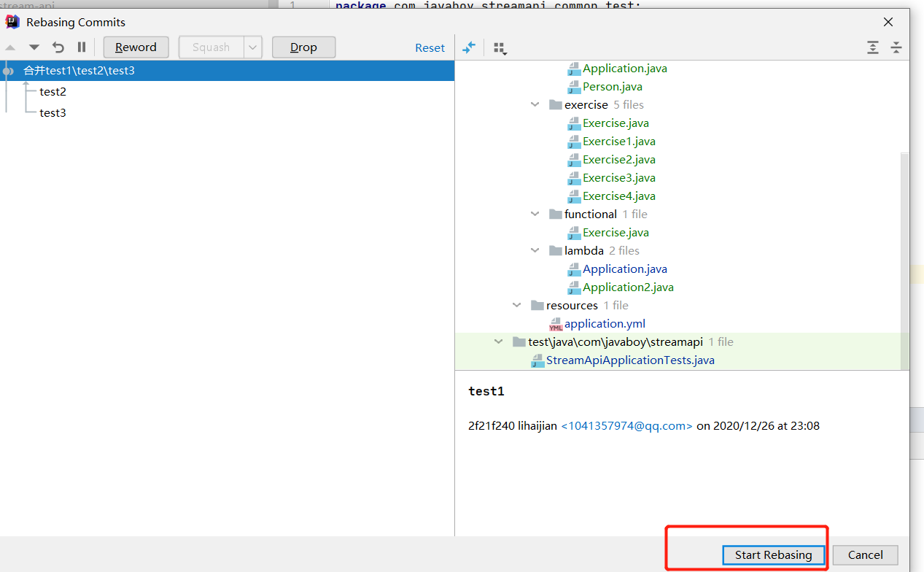The width and height of the screenshot is (924, 572).
Task: Click the functional folder icon
Action: tap(556, 214)
